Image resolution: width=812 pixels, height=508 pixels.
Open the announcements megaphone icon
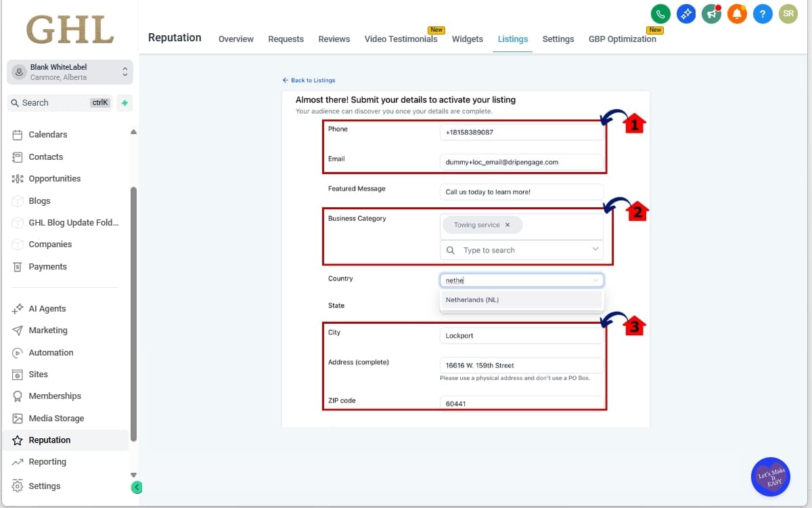711,14
